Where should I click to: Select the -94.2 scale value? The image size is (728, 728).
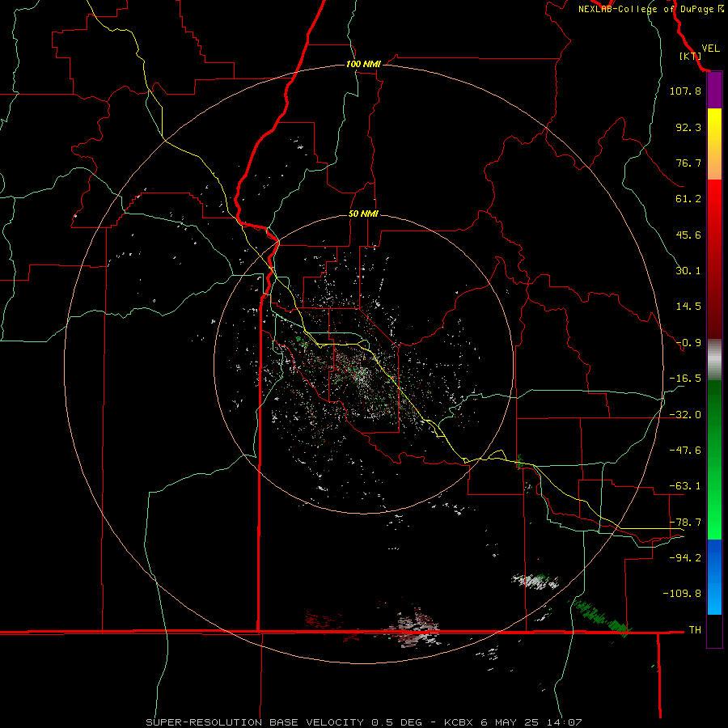click(x=685, y=557)
